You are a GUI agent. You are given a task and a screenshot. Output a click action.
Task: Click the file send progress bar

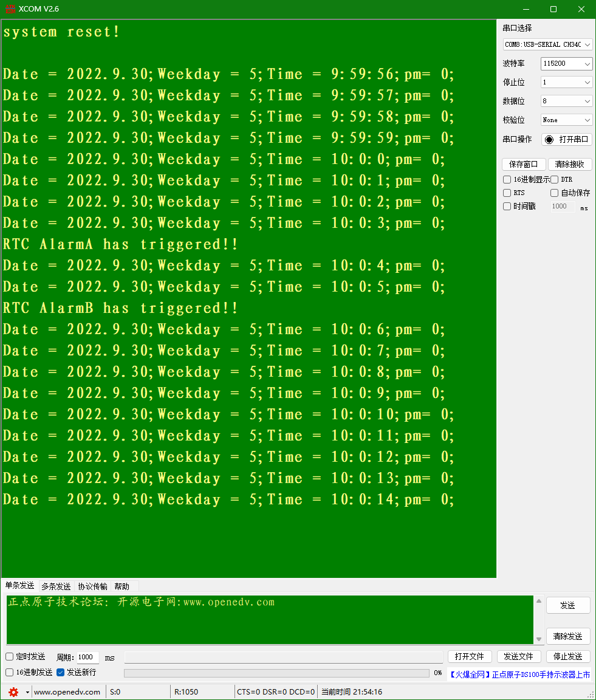coord(277,673)
